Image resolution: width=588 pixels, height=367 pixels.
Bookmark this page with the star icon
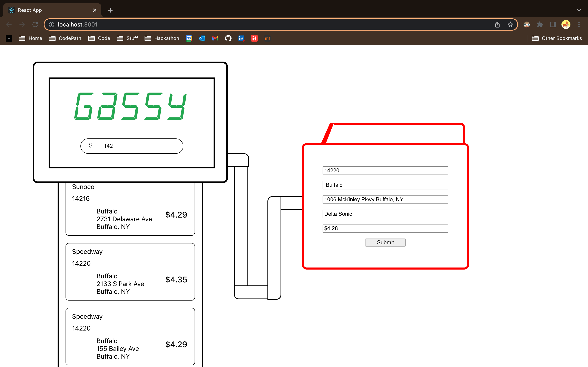tap(510, 24)
